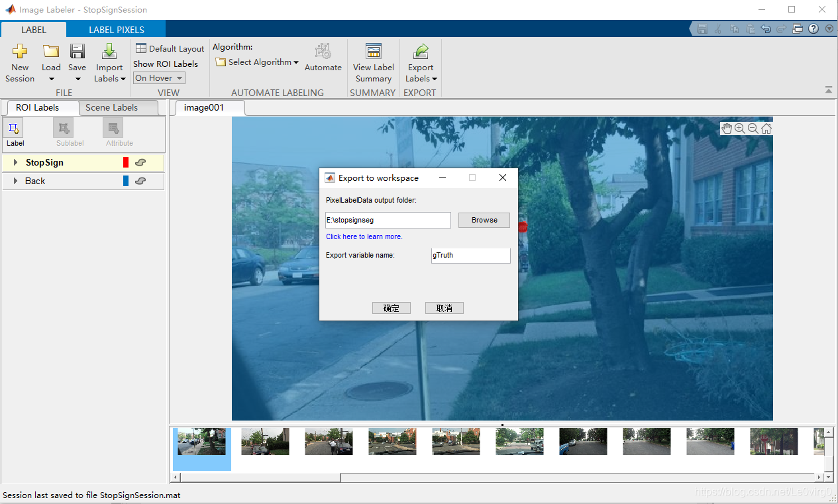Open the Export Labels dropdown arrow
The image size is (838, 504).
(x=435, y=79)
